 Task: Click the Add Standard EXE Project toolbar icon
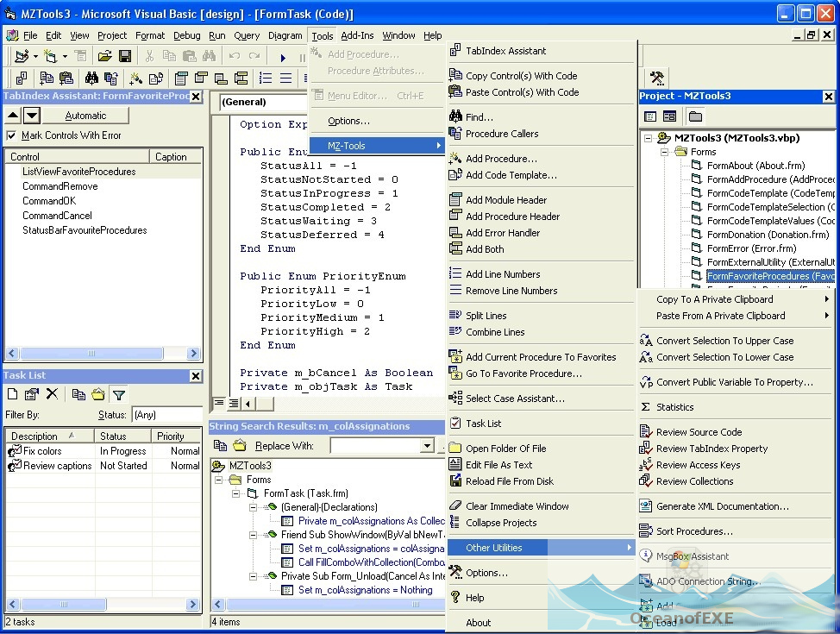(22, 56)
